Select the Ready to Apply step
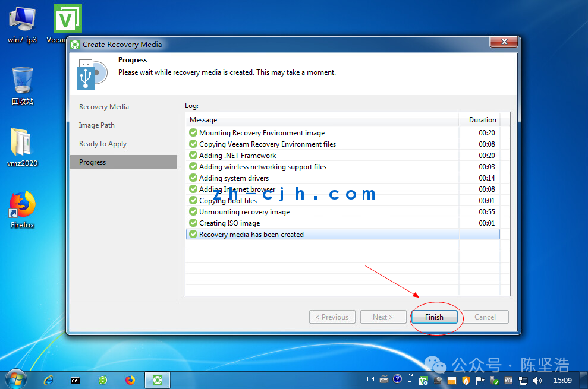This screenshot has height=389, width=588. pos(103,144)
